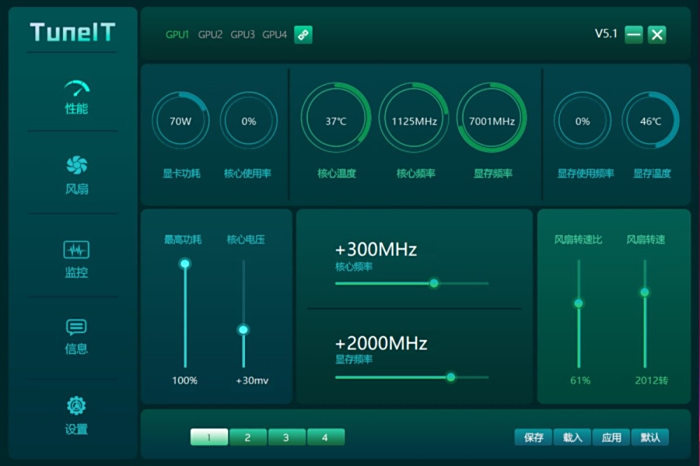Click the 保存 save button
Viewport: 700px width, 466px height.
click(x=533, y=437)
